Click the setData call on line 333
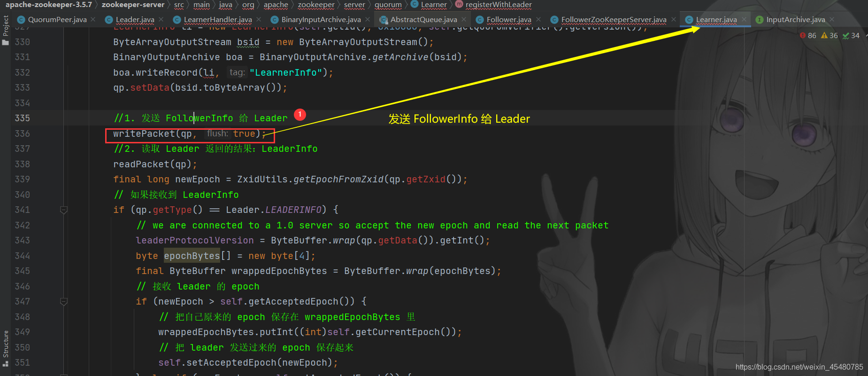This screenshot has width=868, height=376. 149,87
